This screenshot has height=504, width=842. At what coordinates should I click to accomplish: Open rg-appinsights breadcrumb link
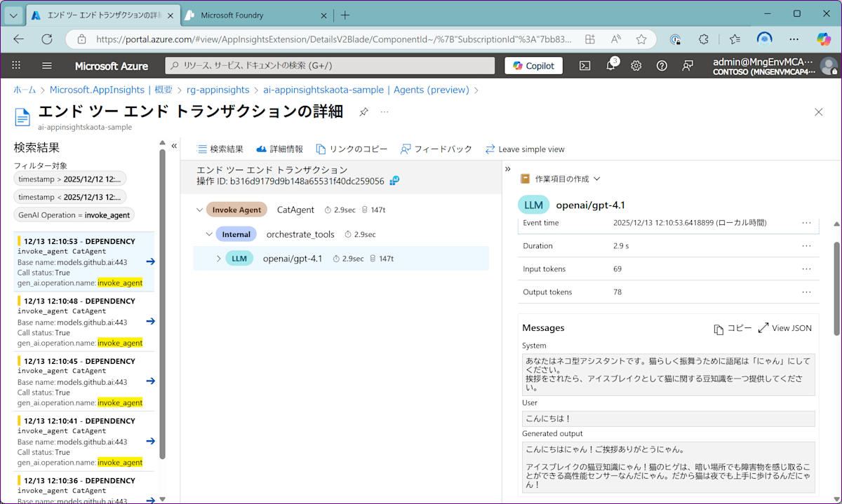[x=218, y=90]
